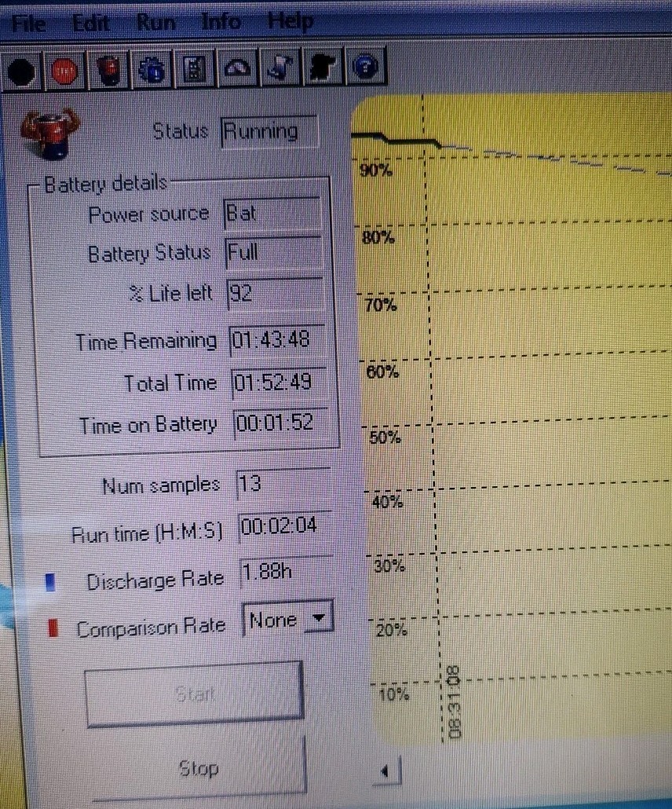Open help with blue question mark icon
The image size is (672, 809).
tap(366, 67)
